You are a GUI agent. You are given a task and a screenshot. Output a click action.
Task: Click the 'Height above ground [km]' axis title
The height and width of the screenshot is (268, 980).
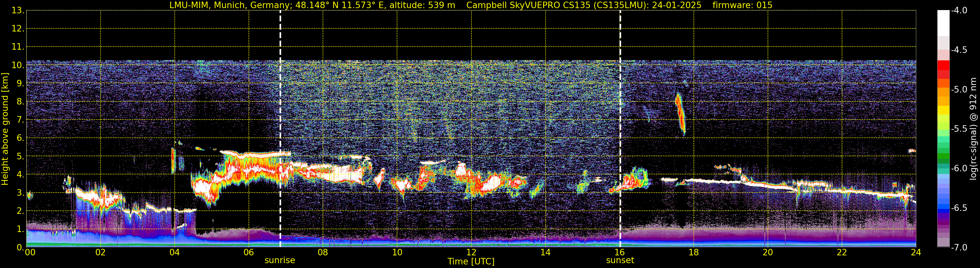pyautogui.click(x=5, y=129)
